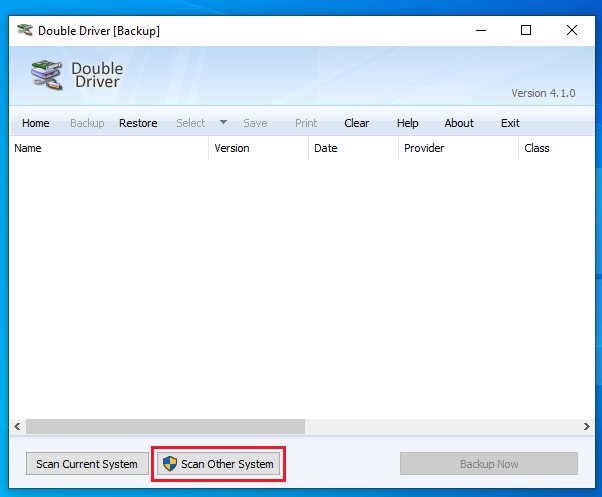Click the Scan Other System button
The width and height of the screenshot is (602, 497).
[x=218, y=464]
